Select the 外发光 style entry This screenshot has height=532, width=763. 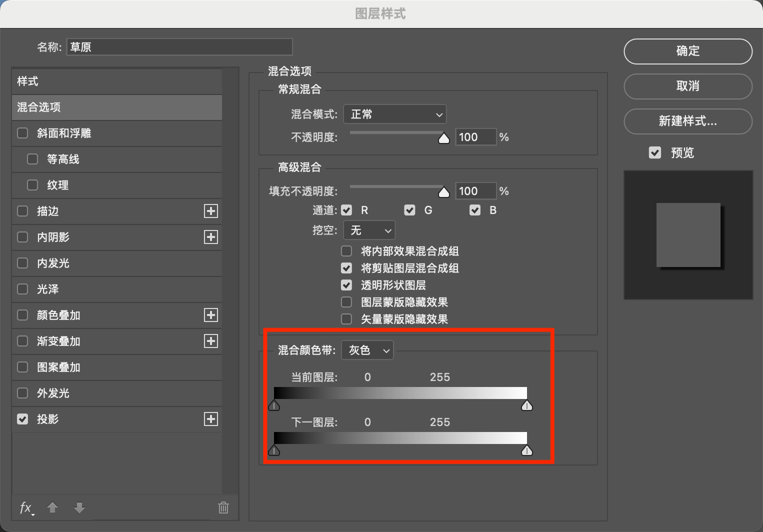coord(53,393)
